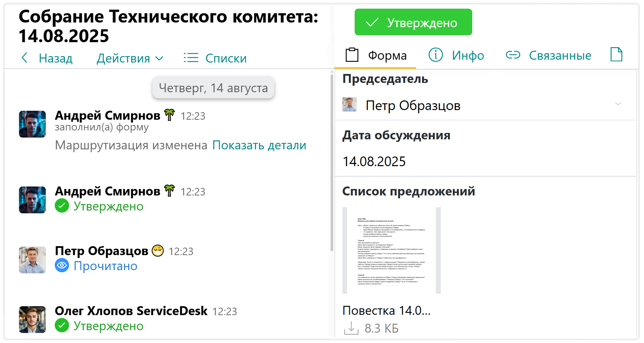Click green checkmark by Андрей Смирнов's Утверждено
The image size is (644, 343).
coord(62,206)
